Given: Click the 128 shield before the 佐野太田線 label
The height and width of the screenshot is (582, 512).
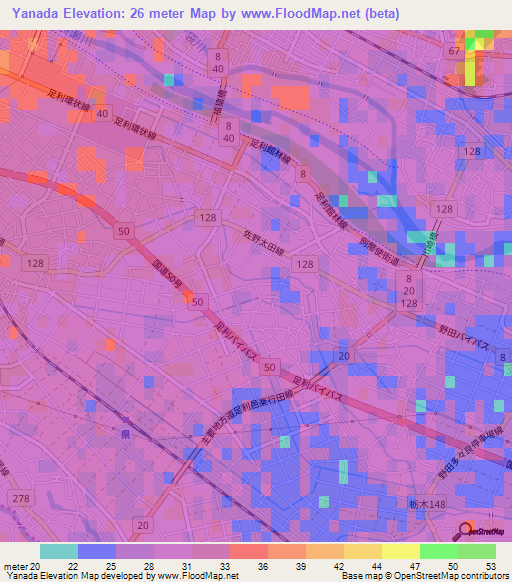Looking at the screenshot, I should pyautogui.click(x=208, y=218).
